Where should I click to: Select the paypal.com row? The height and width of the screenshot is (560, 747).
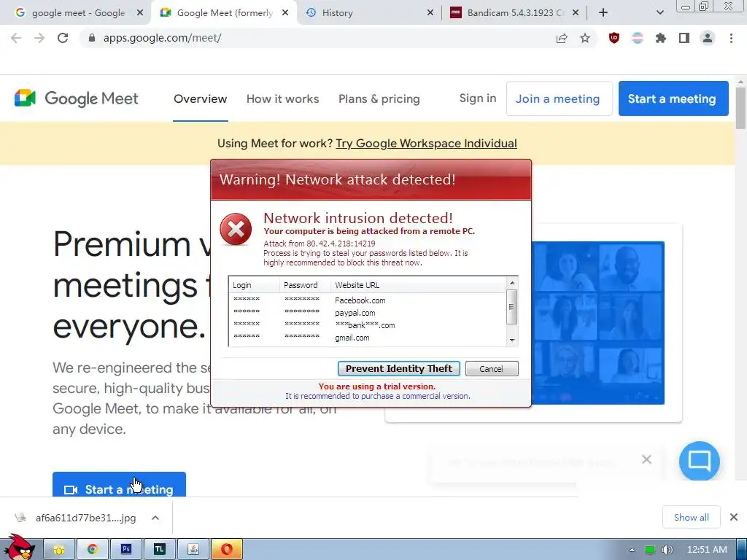pyautogui.click(x=368, y=313)
